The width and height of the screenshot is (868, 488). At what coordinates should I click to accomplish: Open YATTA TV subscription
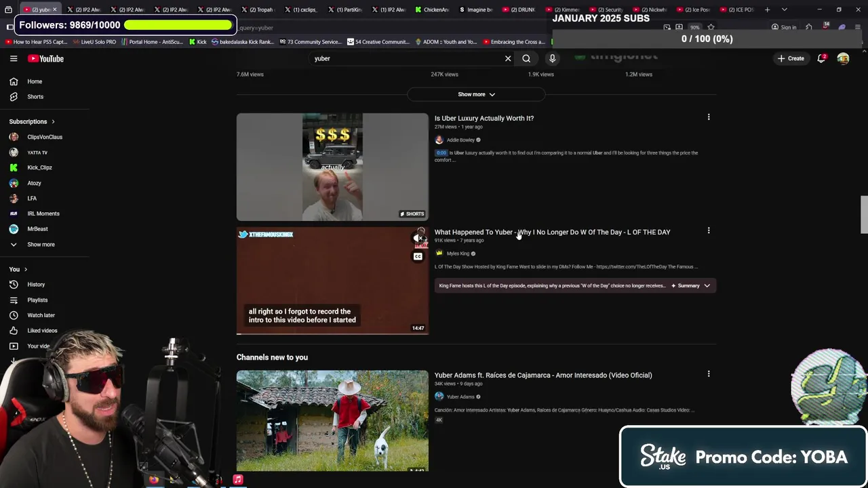[x=37, y=152]
